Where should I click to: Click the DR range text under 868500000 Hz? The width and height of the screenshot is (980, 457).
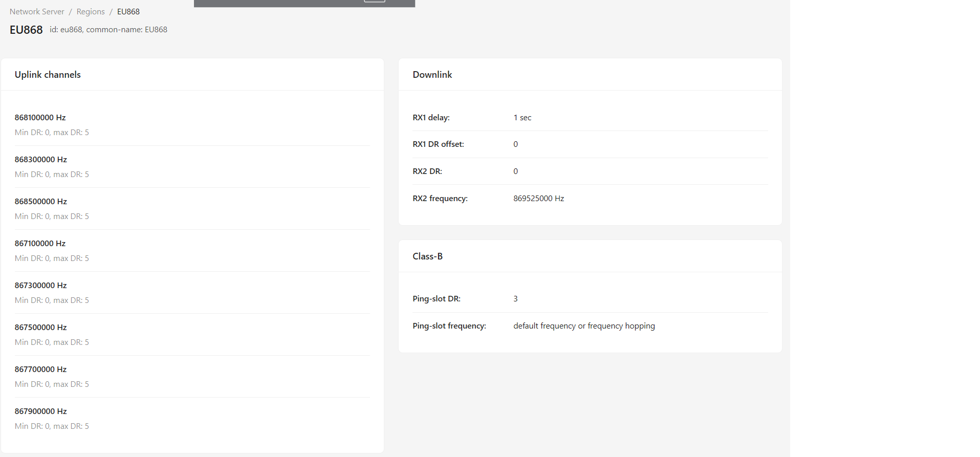pyautogui.click(x=52, y=216)
